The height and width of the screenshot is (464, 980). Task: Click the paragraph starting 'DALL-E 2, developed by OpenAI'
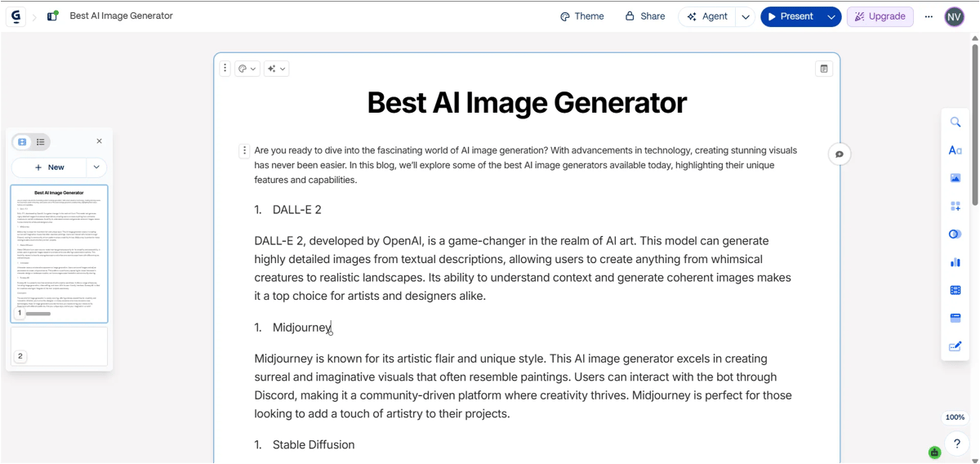523,269
